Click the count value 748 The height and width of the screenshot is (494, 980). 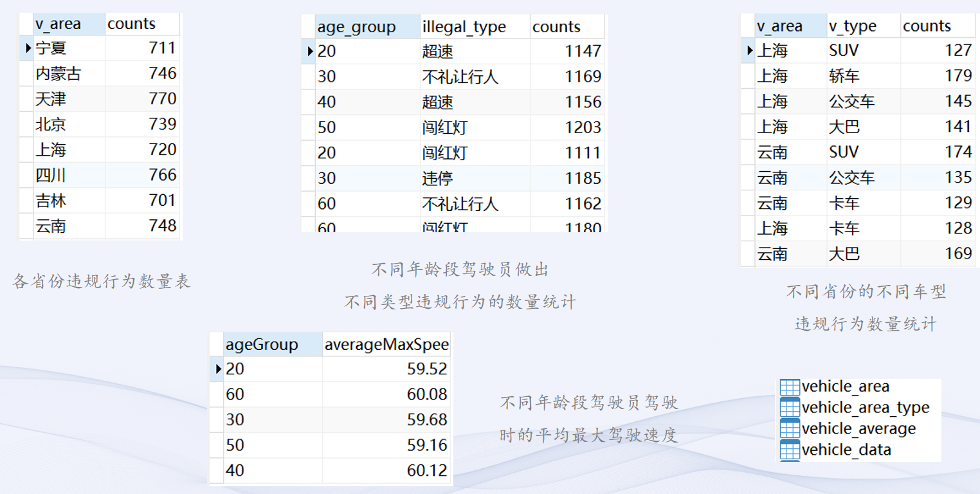[x=162, y=226]
